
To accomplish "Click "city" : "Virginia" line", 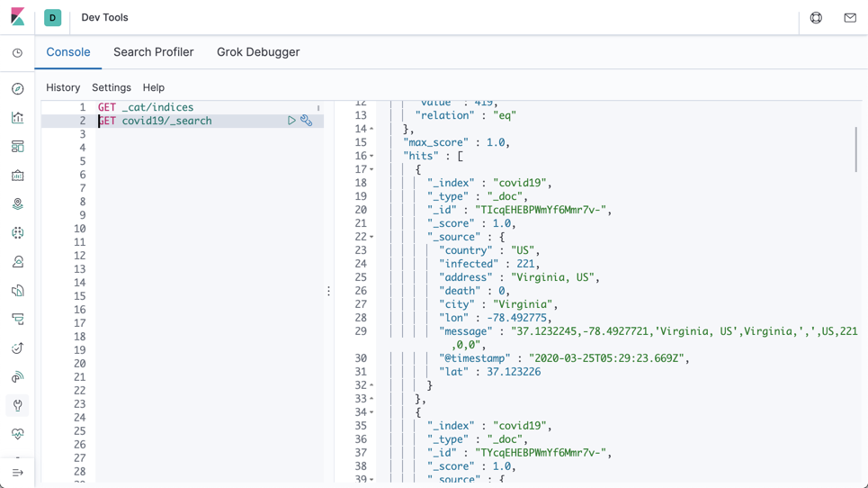I will tap(498, 304).
